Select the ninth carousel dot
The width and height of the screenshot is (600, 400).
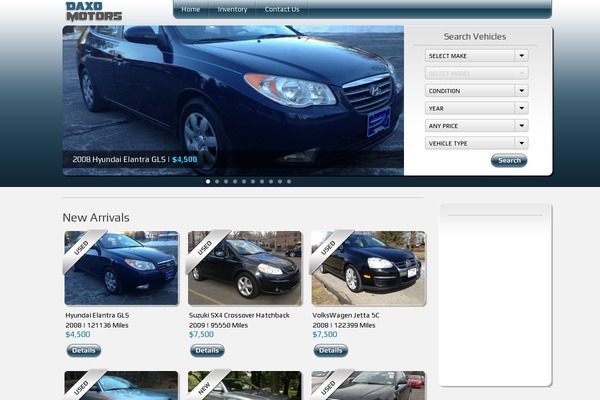click(280, 181)
